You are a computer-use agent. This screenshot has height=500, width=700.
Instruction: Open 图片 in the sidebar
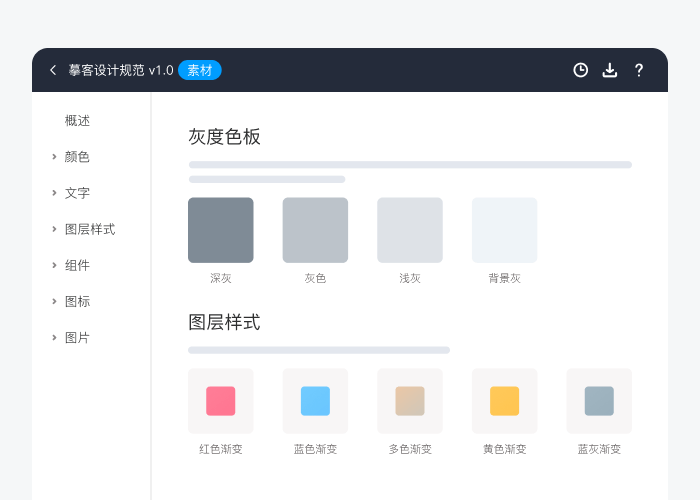78,337
